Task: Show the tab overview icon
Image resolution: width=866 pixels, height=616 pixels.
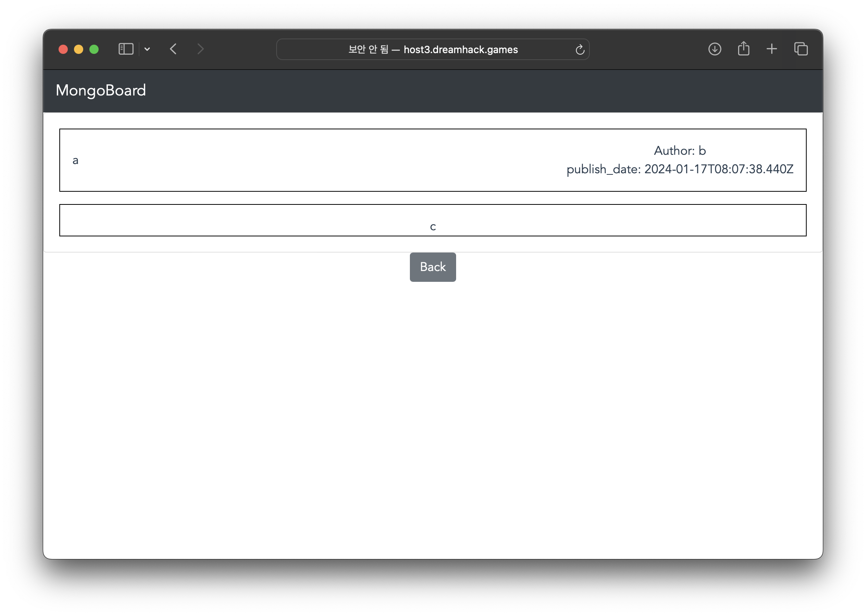Action: click(801, 49)
